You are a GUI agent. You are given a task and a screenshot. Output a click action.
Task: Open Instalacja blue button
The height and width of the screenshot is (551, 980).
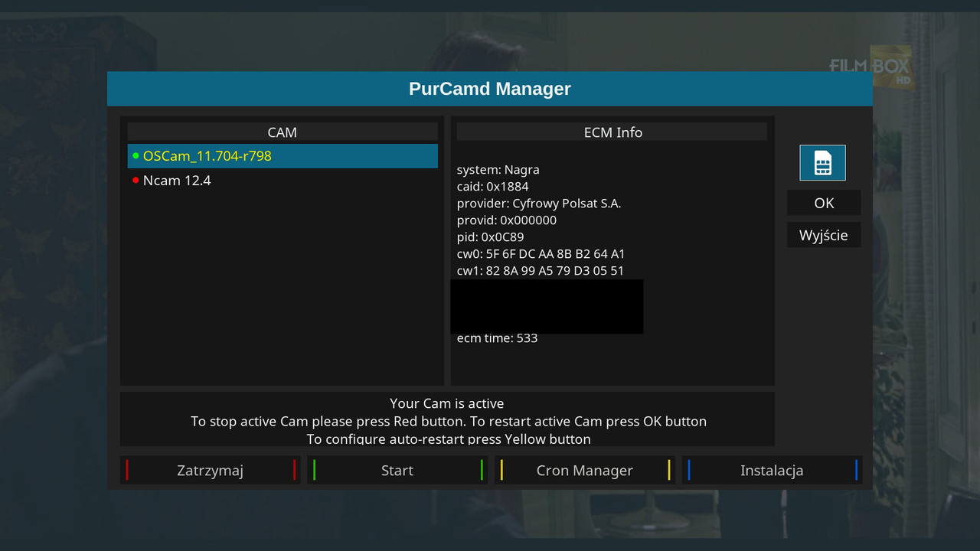pos(772,470)
